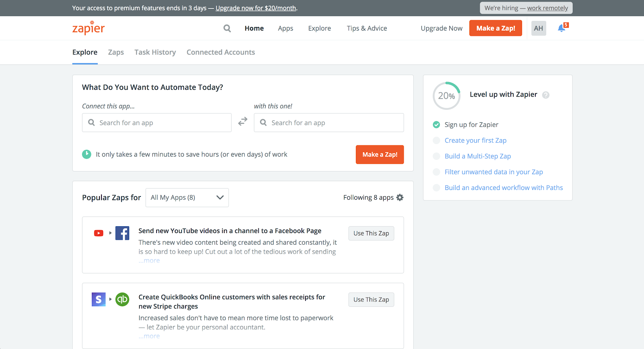Click Upgrade Now link

[x=442, y=28]
